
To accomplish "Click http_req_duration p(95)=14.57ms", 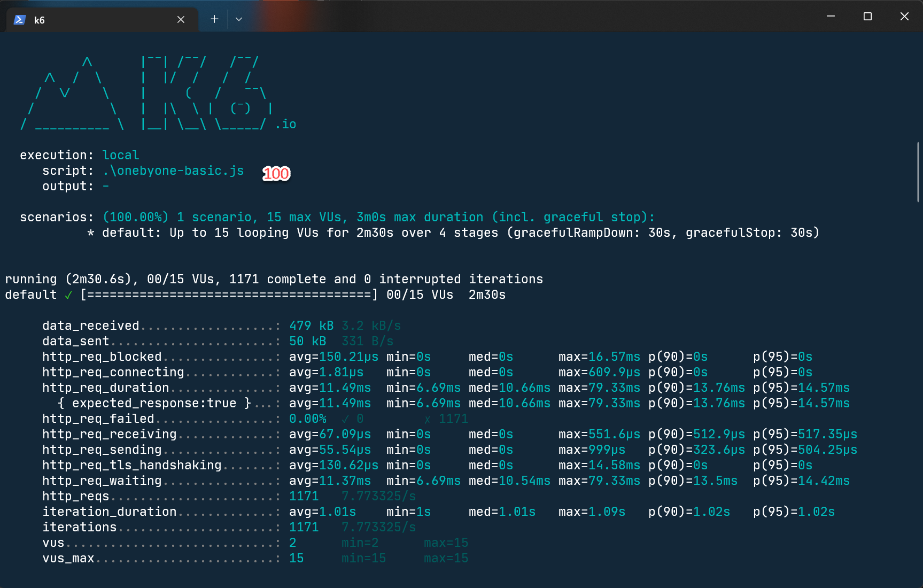I will pos(802,388).
